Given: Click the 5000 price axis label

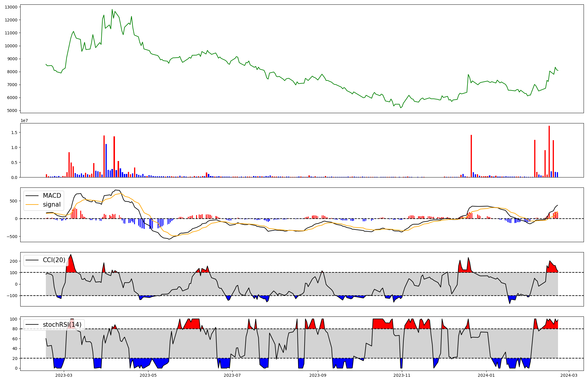Looking at the screenshot, I should point(12,111).
